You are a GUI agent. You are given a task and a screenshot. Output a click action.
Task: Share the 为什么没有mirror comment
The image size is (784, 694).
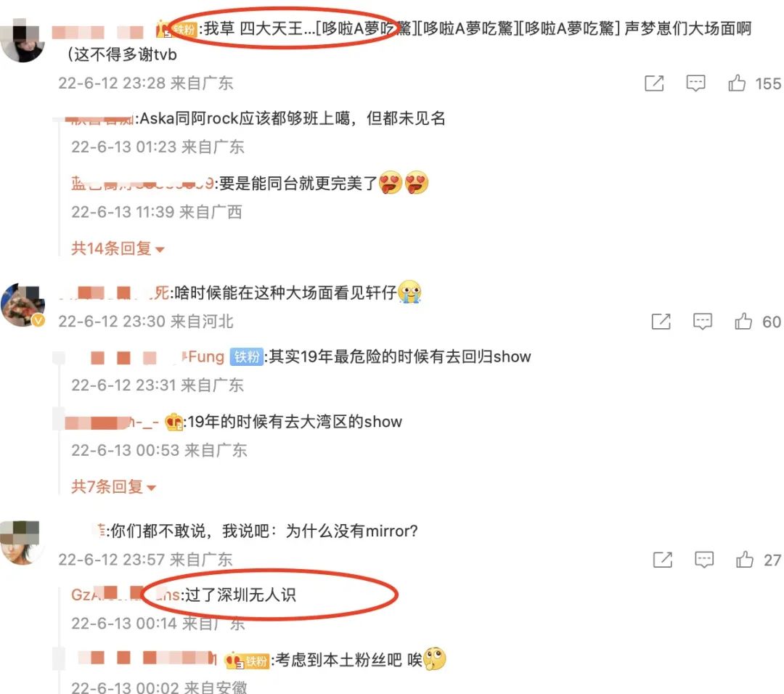(663, 560)
